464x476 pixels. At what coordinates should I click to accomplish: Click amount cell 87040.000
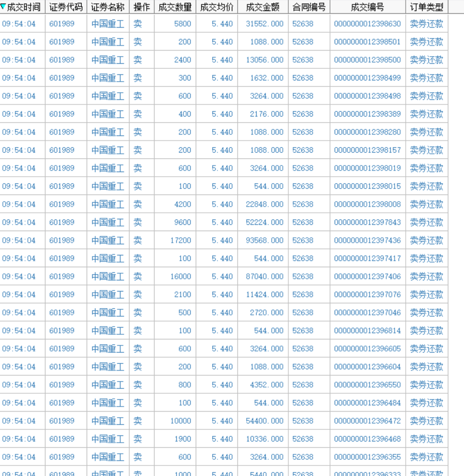click(x=265, y=276)
